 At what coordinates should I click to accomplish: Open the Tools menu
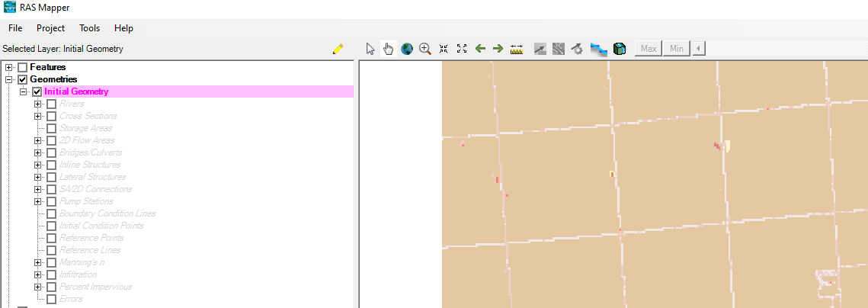[90, 27]
